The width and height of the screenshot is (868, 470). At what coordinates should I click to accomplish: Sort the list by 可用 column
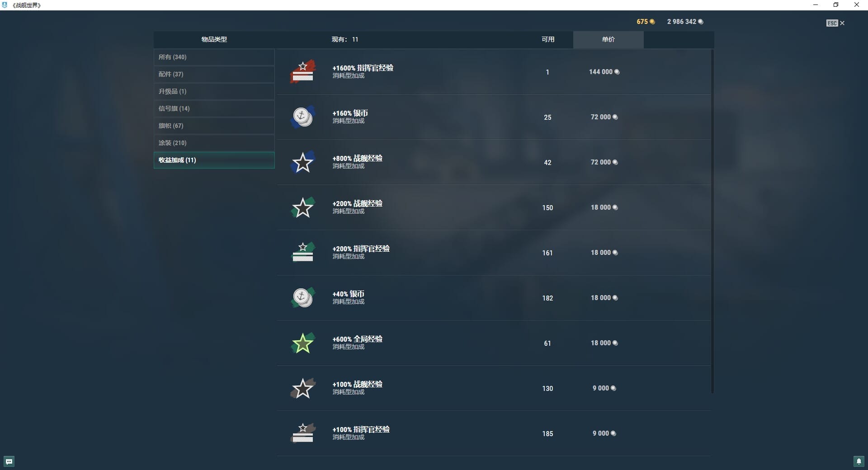(548, 39)
